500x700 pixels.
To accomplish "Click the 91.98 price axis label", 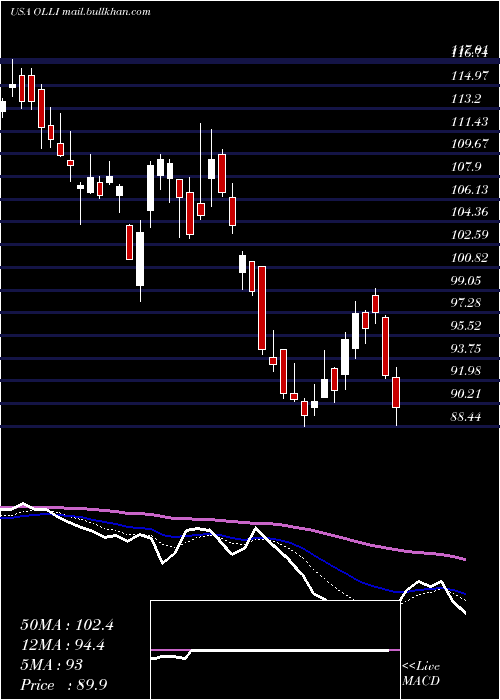I will [467, 371].
